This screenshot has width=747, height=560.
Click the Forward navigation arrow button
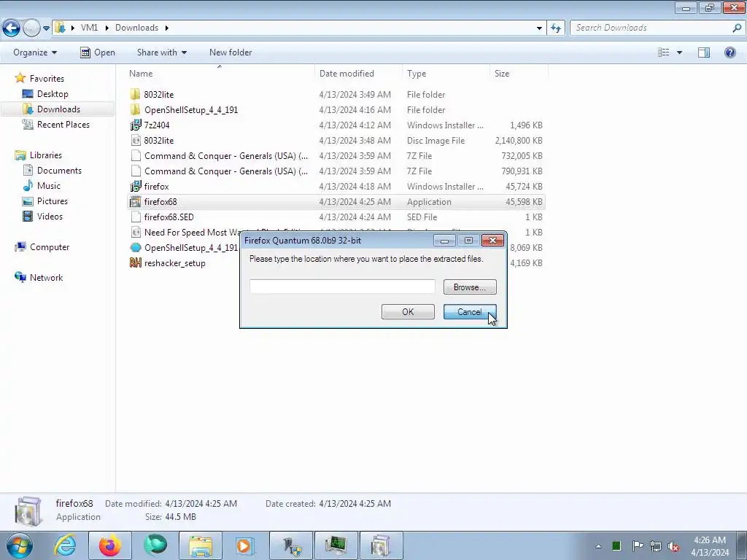click(31, 28)
